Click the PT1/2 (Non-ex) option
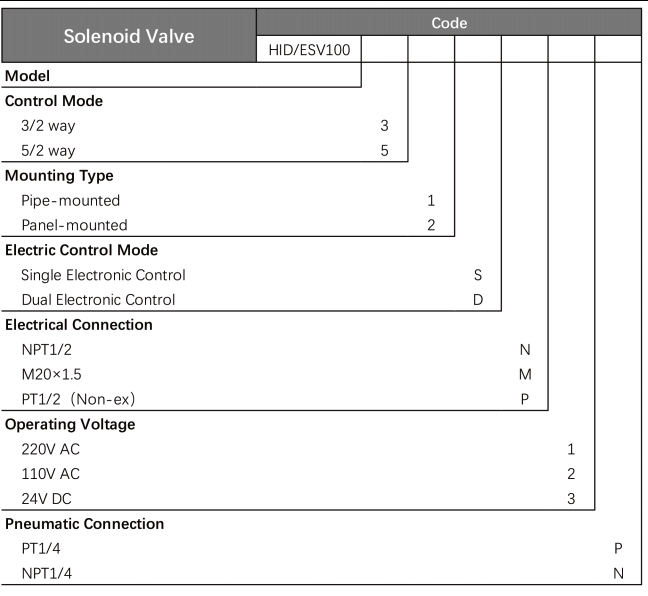The image size is (648, 596). coord(78,400)
